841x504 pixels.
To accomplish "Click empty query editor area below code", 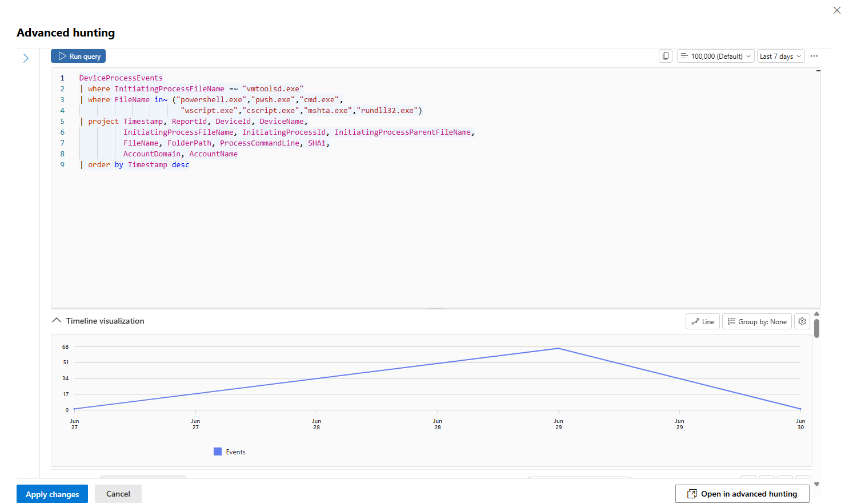I will pyautogui.click(x=435, y=240).
